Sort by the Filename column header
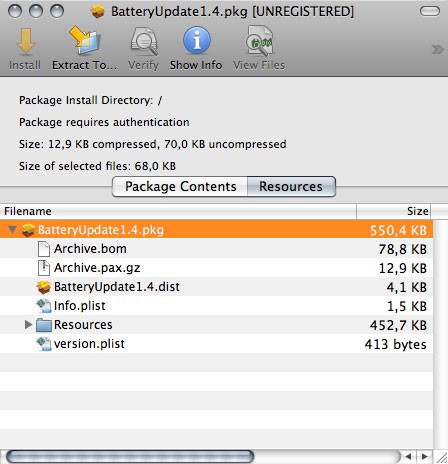 pos(178,211)
